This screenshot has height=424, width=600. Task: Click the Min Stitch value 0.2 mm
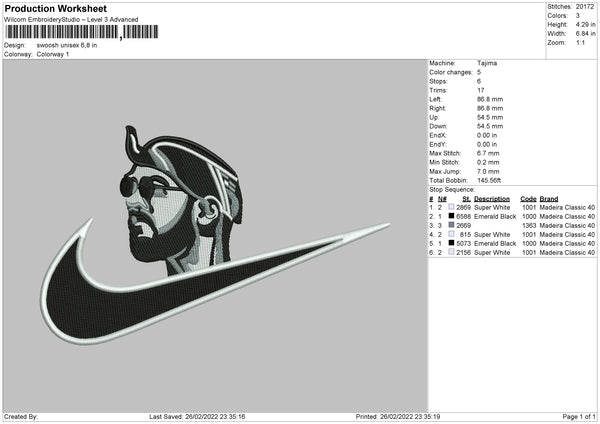click(488, 162)
